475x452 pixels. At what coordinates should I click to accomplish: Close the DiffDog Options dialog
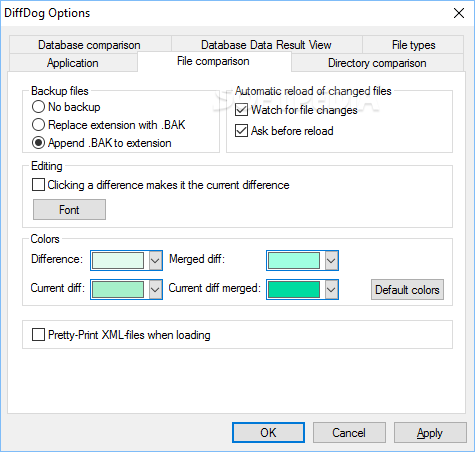coord(459,13)
